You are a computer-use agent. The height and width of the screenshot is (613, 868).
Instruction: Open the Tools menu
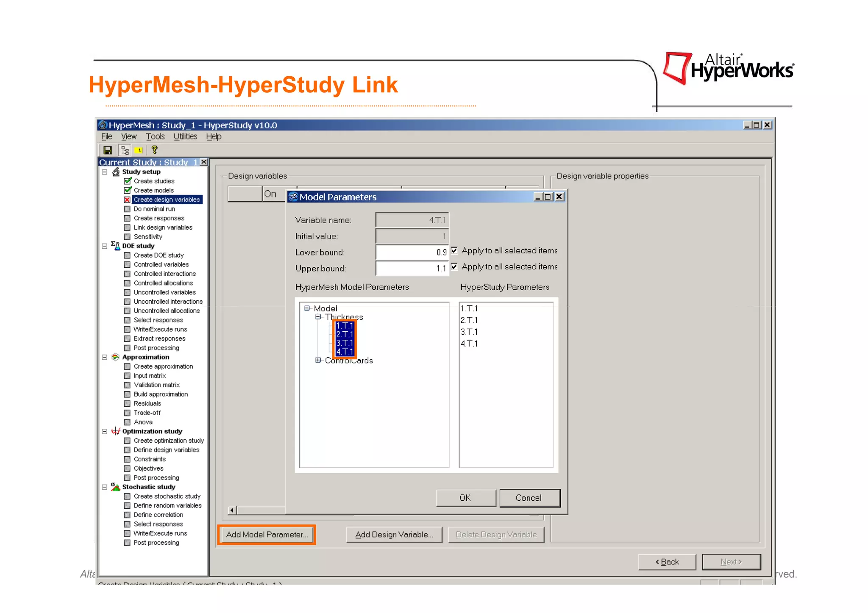coord(155,136)
